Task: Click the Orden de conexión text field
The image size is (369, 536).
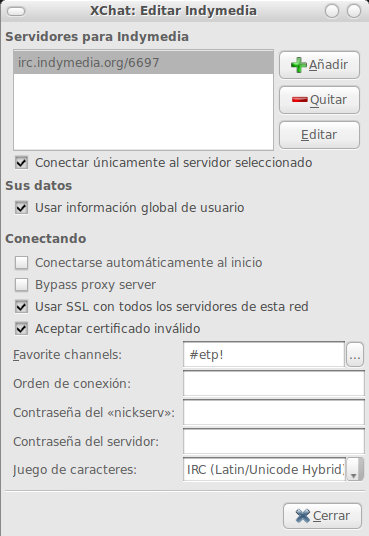Action: coord(274,384)
